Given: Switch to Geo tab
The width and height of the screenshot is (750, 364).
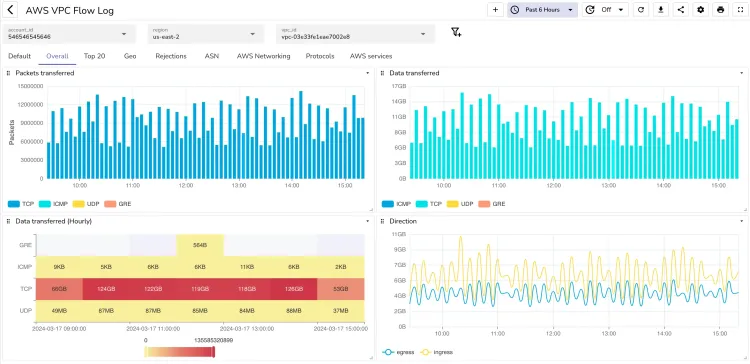Looking at the screenshot, I should (130, 56).
